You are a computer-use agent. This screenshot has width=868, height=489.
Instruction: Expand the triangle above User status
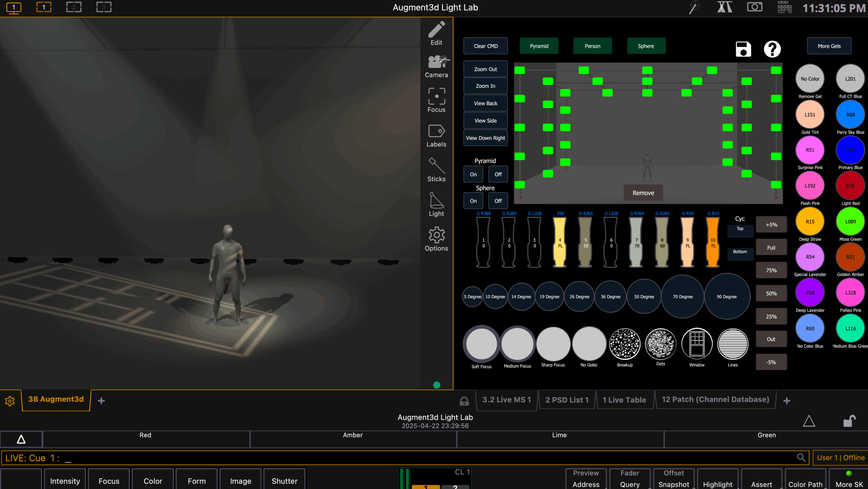[809, 421]
